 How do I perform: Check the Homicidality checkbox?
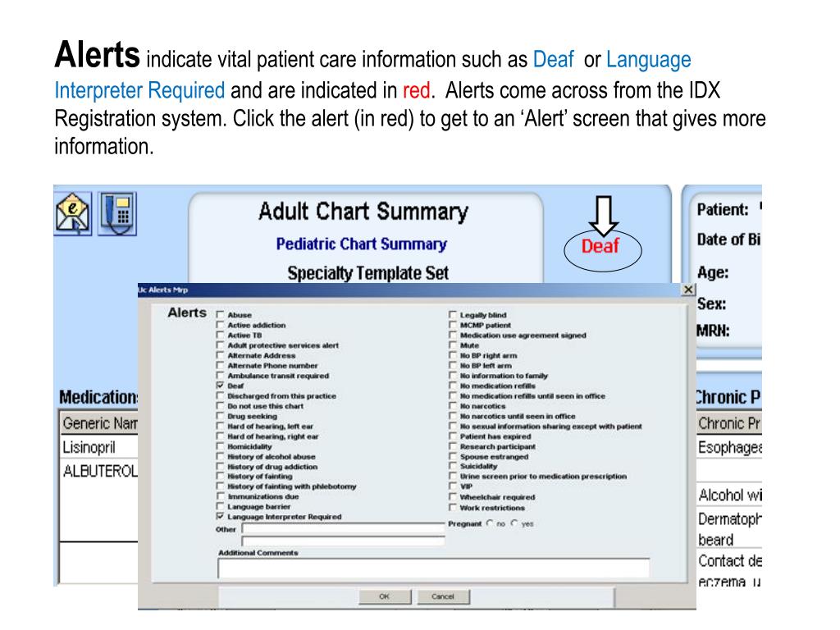[220, 446]
